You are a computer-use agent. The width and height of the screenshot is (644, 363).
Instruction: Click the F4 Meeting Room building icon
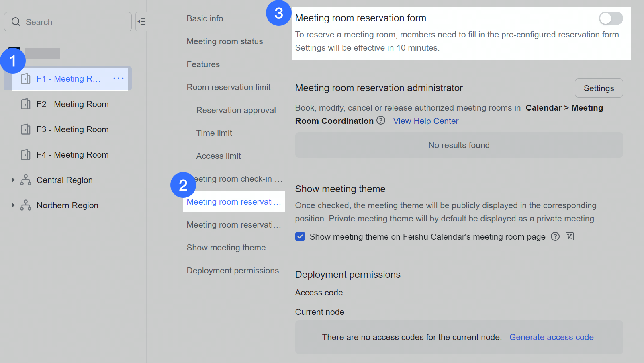pyautogui.click(x=26, y=154)
